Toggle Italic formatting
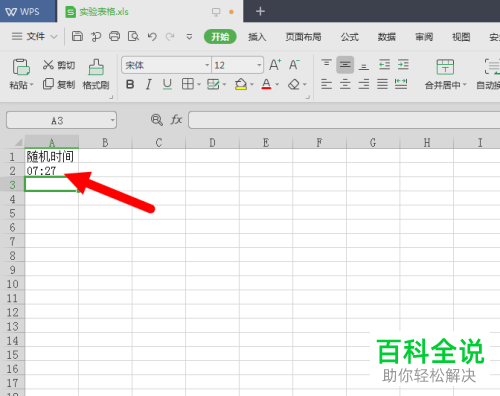This screenshot has height=396, width=500. pos(149,84)
